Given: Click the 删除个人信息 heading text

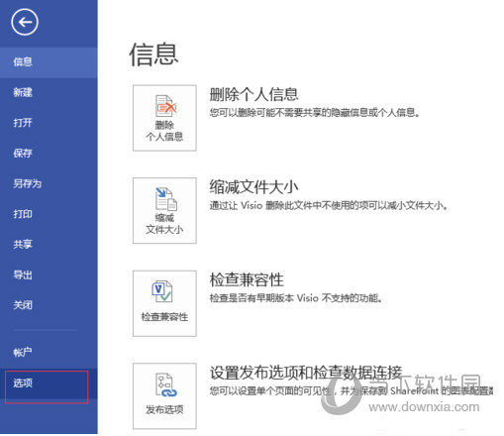Looking at the screenshot, I should (x=253, y=94).
